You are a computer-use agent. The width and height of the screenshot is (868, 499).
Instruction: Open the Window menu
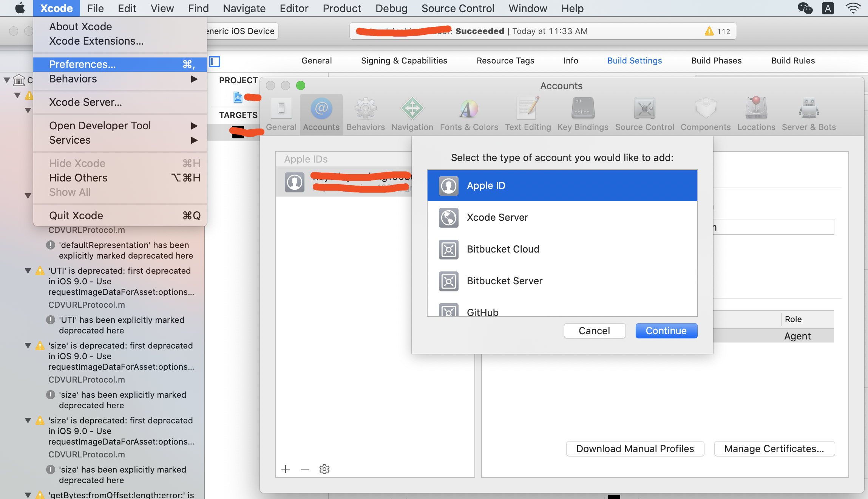coord(528,8)
